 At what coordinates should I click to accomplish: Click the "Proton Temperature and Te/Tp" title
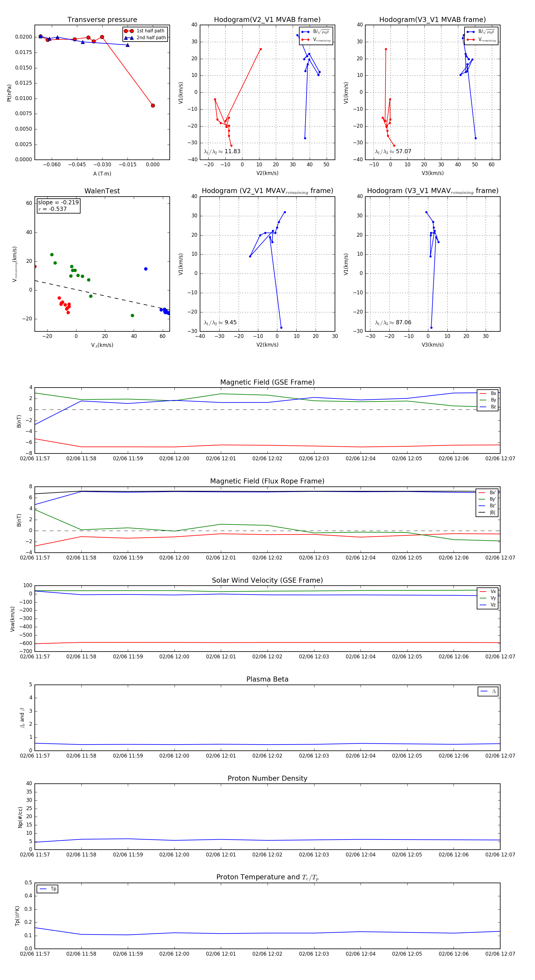(267, 877)
